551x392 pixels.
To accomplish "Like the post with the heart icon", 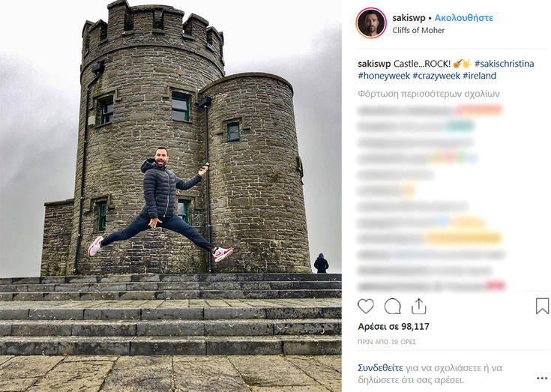I will click(x=366, y=307).
